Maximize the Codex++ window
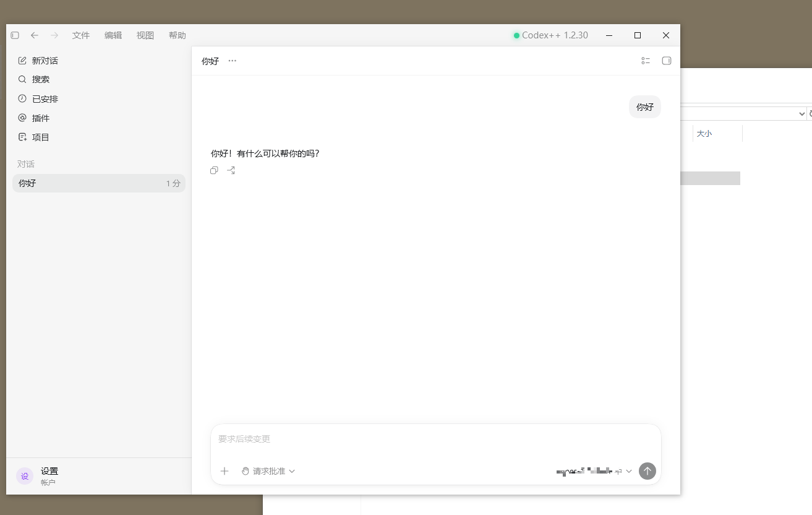The height and width of the screenshot is (515, 812). pyautogui.click(x=638, y=35)
